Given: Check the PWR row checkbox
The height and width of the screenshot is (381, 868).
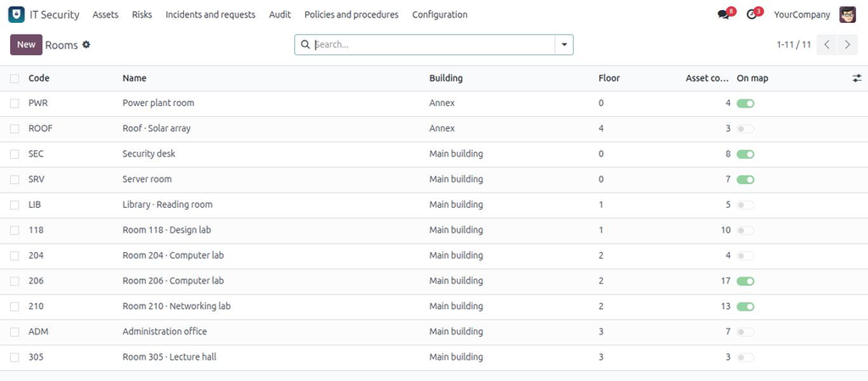Looking at the screenshot, I should coord(14,104).
